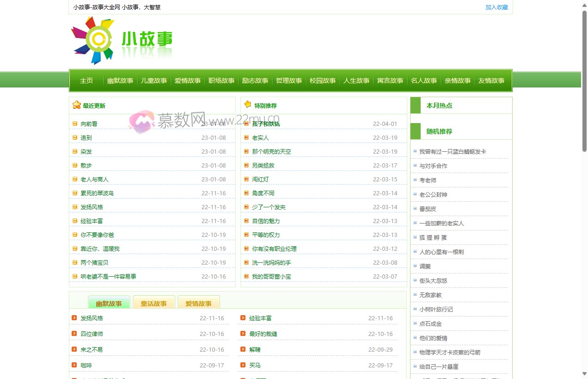Image resolution: width=588 pixels, height=379 pixels.
Task: Open the story 累死的翠波鸟
Action: pyautogui.click(x=97, y=193)
